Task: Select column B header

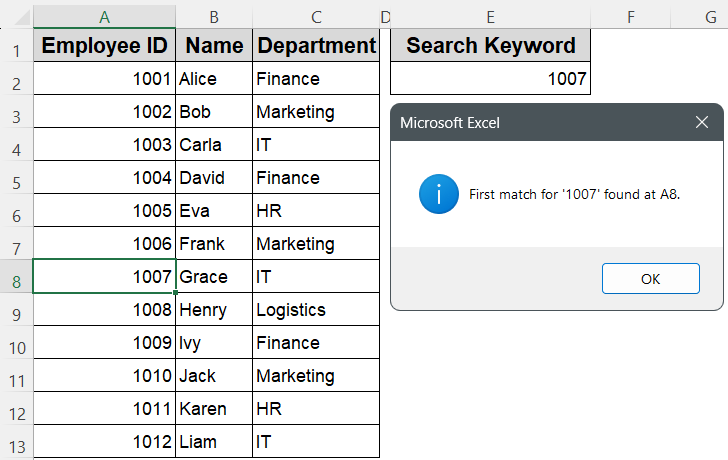Action: (214, 17)
